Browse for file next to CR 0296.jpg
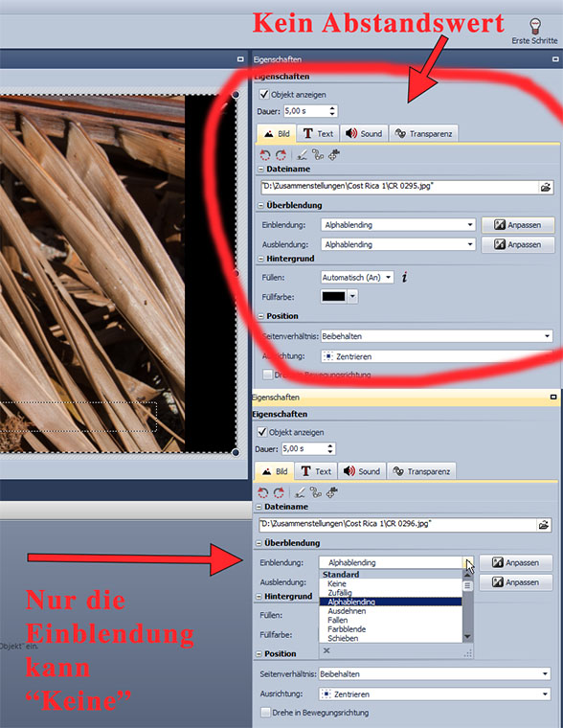Screen dimensions: 563x728 544,525
